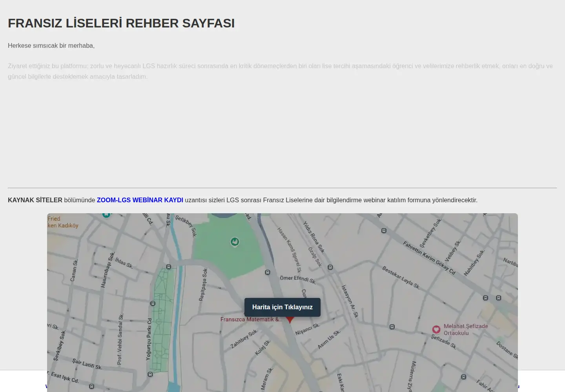Click the İhlas Sk. street label

[x=124, y=263]
